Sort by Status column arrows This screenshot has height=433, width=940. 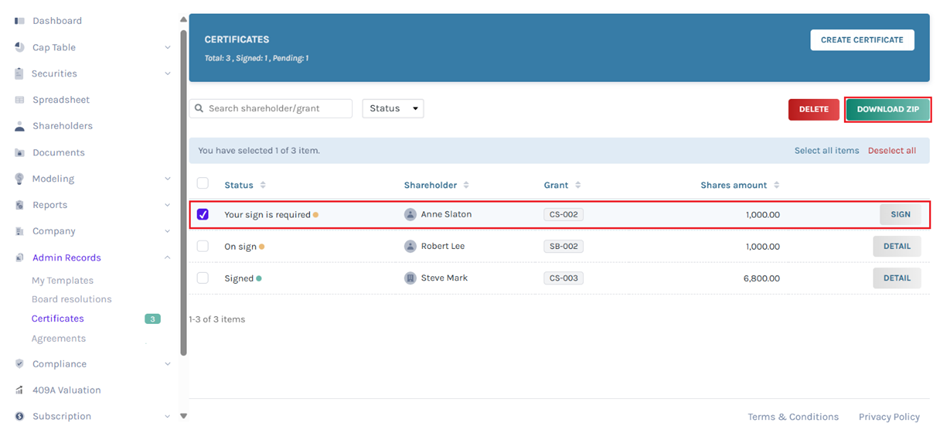coord(262,185)
